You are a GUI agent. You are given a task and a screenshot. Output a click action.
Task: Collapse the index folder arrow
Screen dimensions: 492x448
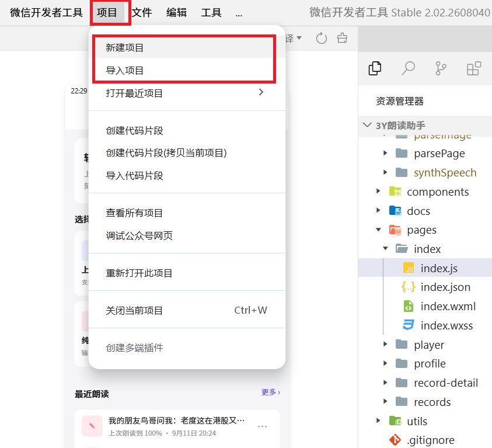(385, 249)
